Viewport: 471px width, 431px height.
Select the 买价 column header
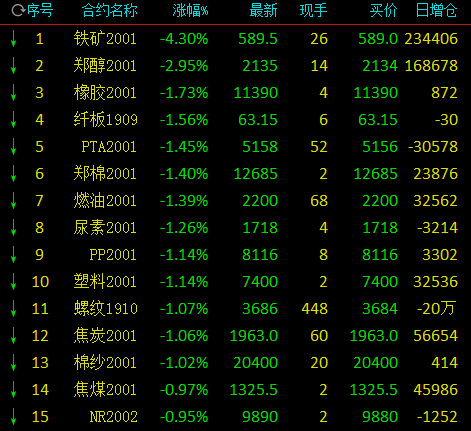[x=383, y=11]
